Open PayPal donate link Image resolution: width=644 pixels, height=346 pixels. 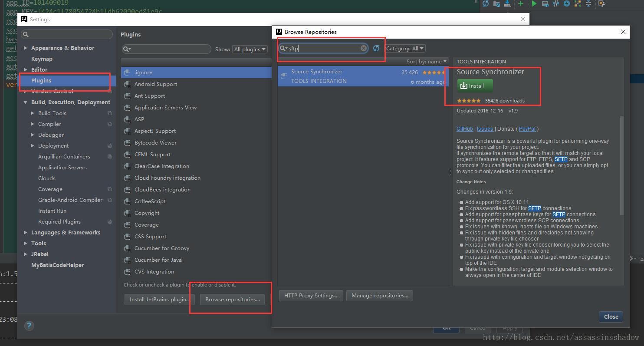pyautogui.click(x=527, y=129)
